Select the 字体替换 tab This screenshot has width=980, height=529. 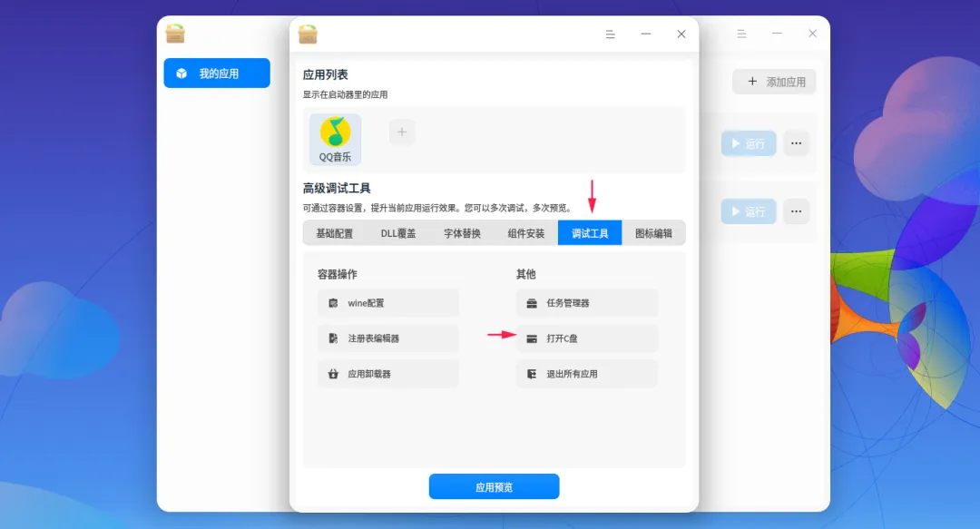tap(462, 233)
